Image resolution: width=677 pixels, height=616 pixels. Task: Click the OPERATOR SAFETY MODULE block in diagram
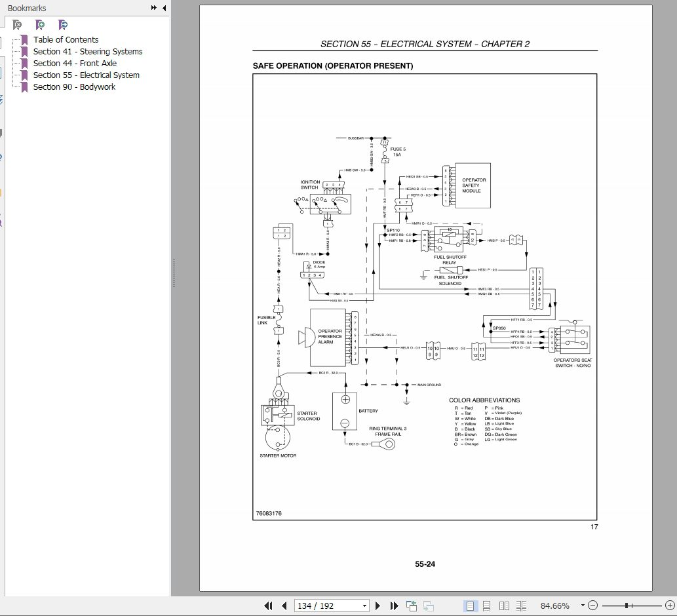(x=473, y=185)
